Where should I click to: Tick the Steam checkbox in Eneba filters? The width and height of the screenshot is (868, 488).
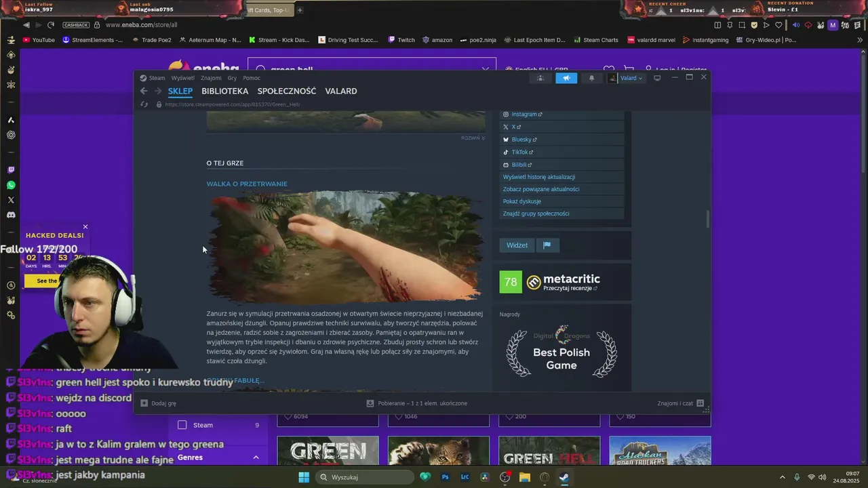182,425
